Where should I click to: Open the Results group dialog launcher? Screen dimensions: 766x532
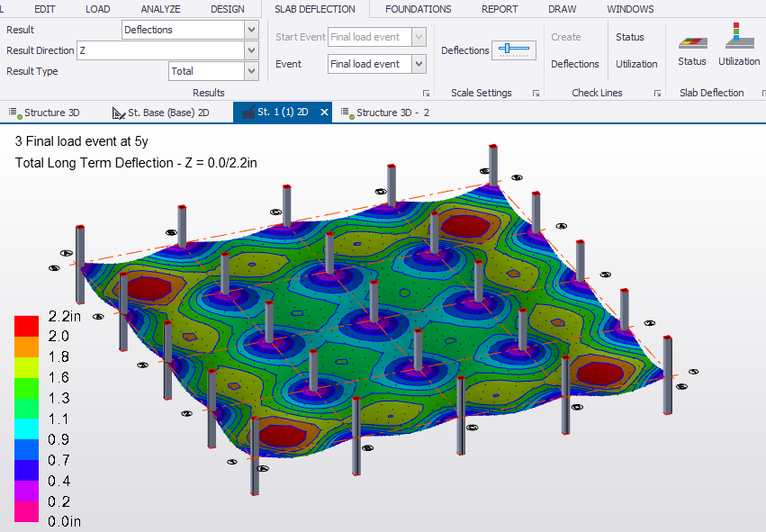tap(427, 92)
